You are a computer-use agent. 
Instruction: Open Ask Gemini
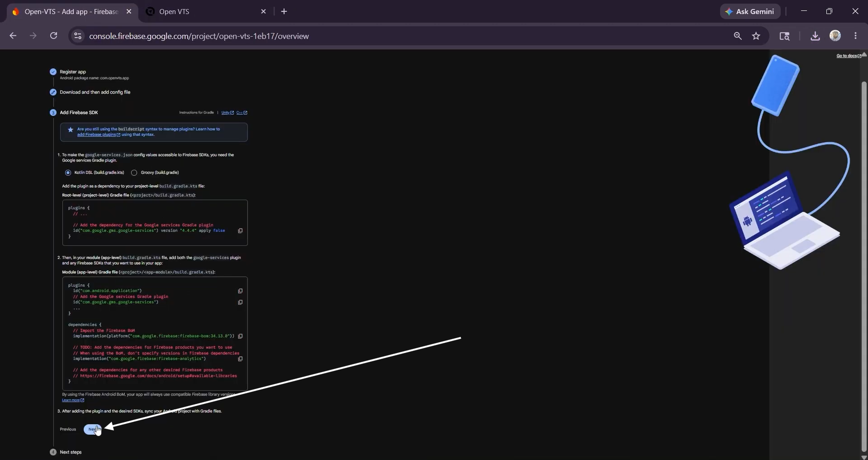pyautogui.click(x=750, y=11)
